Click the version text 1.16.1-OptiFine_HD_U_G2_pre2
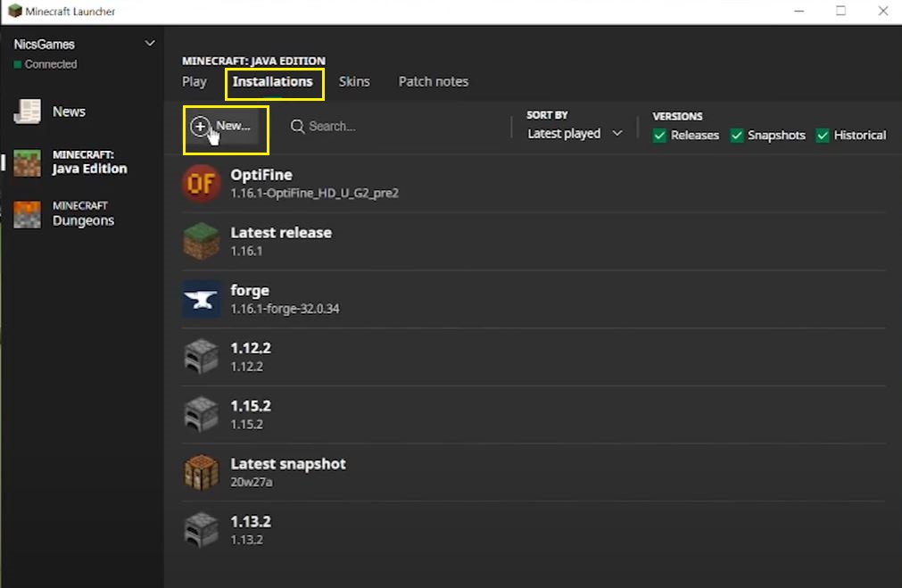902x588 pixels. pos(315,194)
